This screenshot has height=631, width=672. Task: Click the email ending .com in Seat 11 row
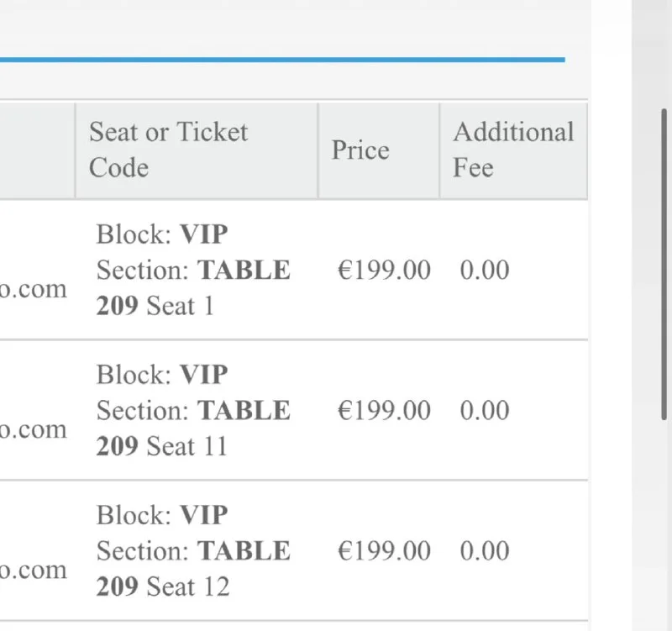click(33, 430)
